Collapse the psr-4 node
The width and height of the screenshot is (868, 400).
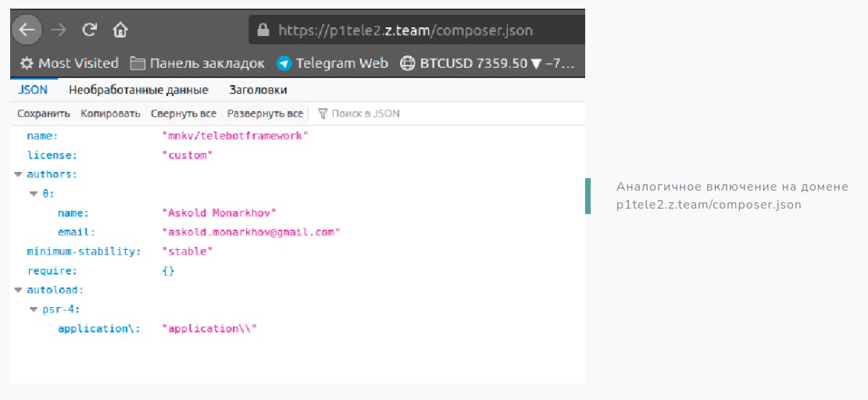point(34,309)
